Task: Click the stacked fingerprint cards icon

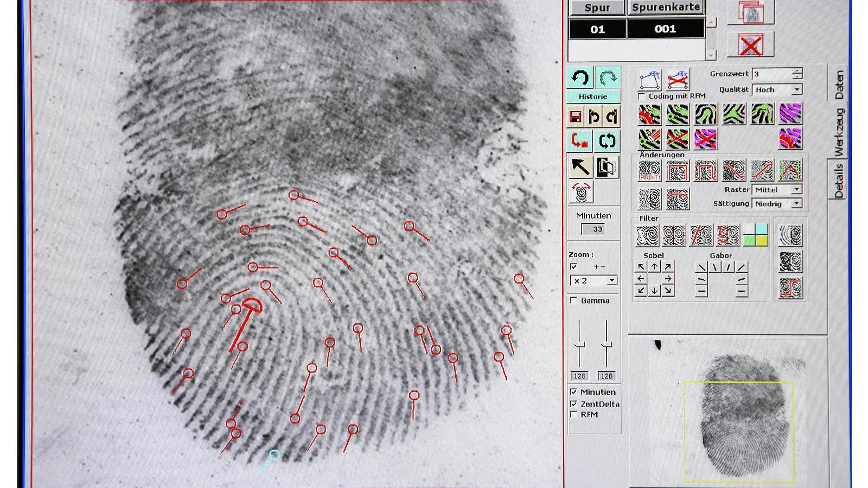Action: point(751,12)
